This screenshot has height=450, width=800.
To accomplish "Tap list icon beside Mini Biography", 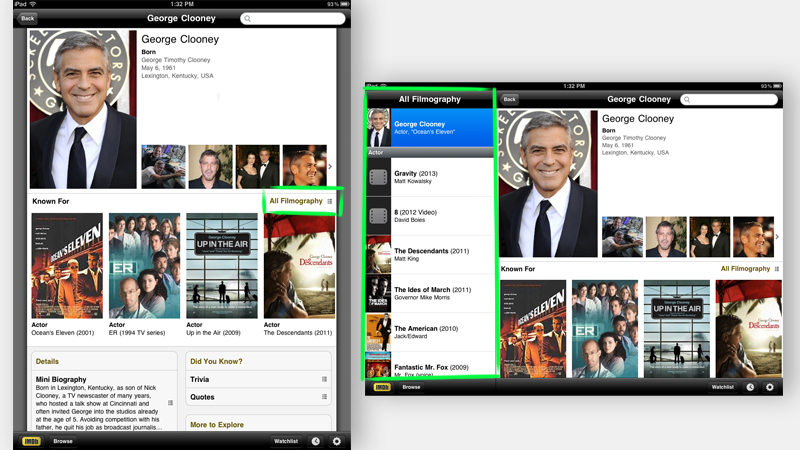I will [170, 403].
